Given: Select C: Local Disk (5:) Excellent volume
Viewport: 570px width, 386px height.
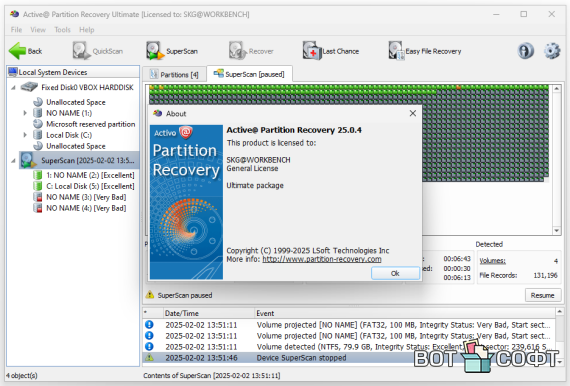Looking at the screenshot, I should (x=90, y=186).
